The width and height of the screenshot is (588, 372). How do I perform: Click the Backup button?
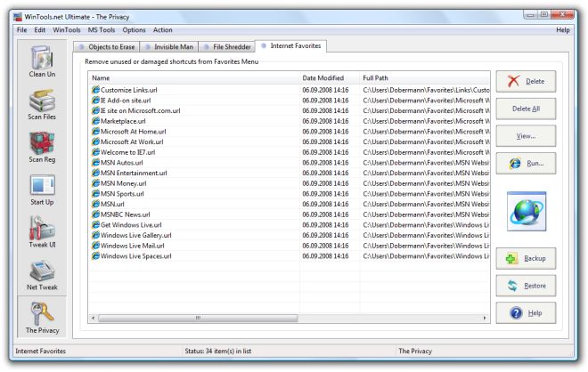click(x=526, y=259)
